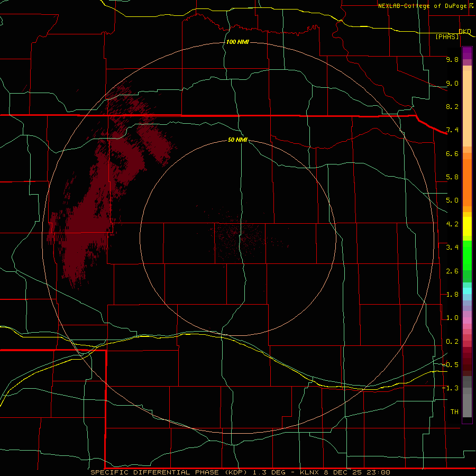The image size is (476, 476).
Task: Click the 9.0 value on the color scale
Action: coord(452,83)
